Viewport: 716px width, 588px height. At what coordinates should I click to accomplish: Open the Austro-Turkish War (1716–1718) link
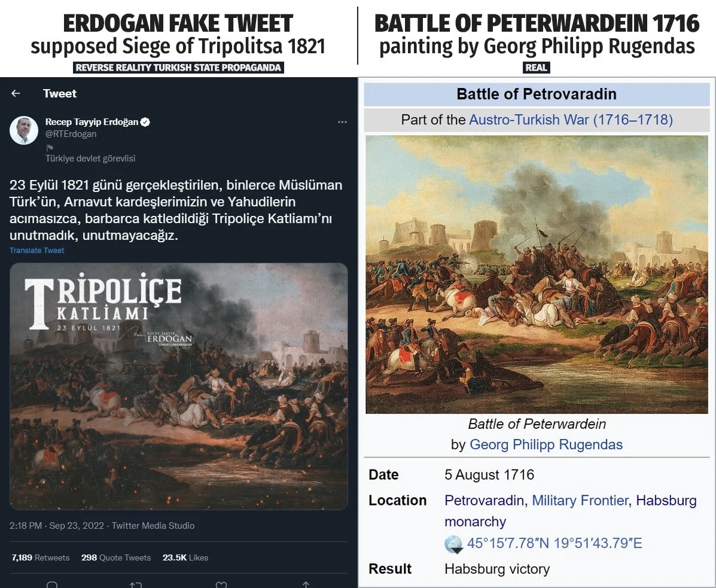pos(571,120)
